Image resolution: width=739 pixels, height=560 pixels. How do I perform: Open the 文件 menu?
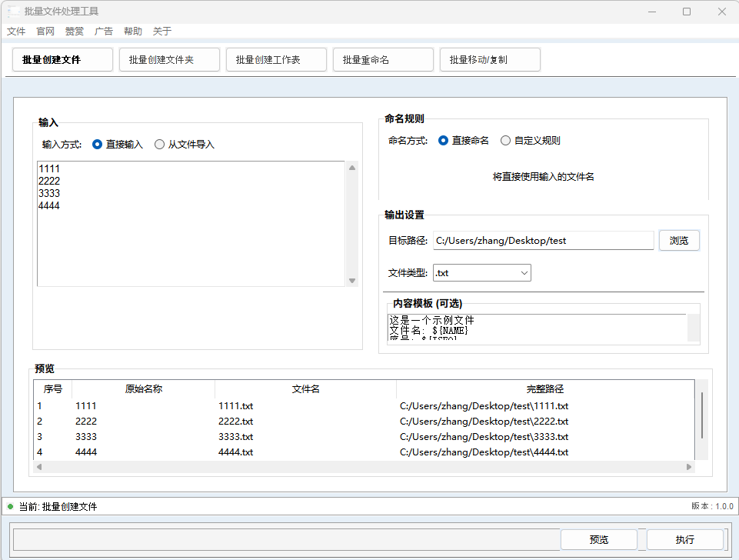click(x=16, y=31)
